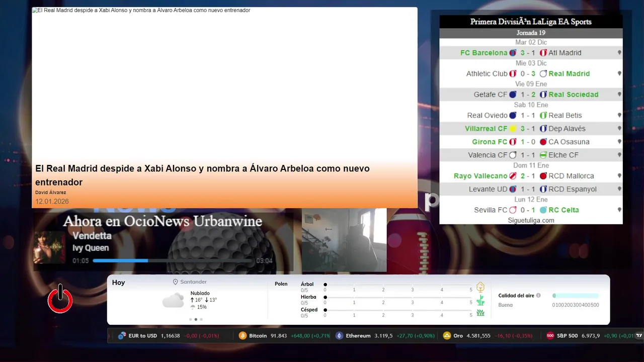
Task: Click the Athletic Club team badge
Action: point(513,73)
